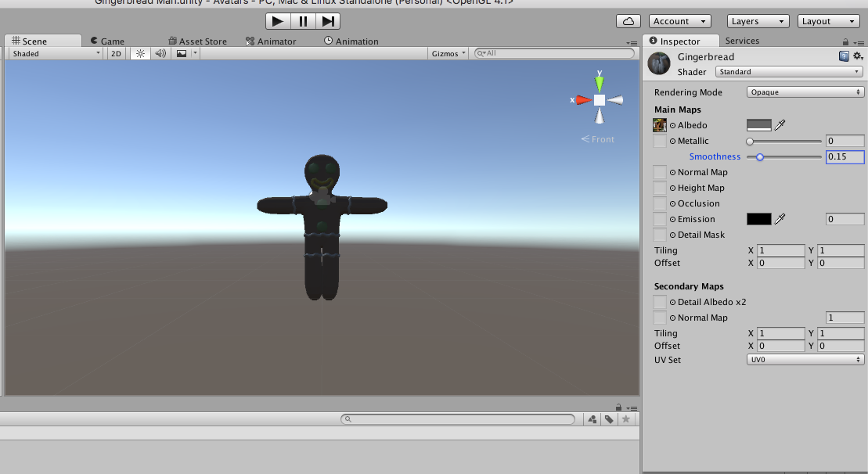This screenshot has width=868, height=474.
Task: Open the Animation tab
Action: coord(351,41)
